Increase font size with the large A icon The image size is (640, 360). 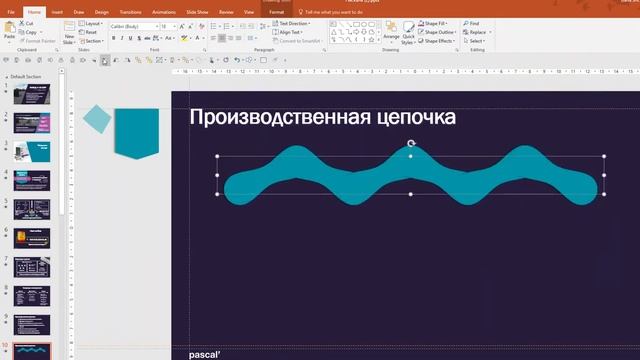(182, 26)
